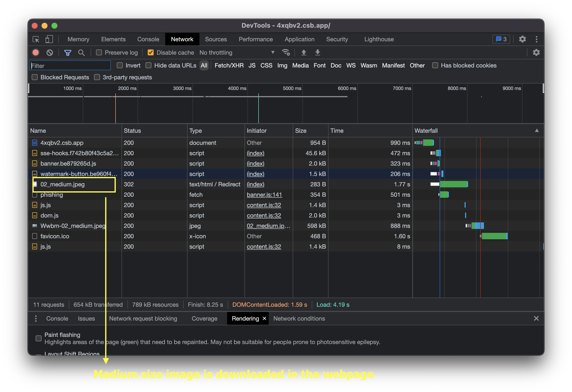This screenshot has height=392, width=572.
Task: Open Coverage drawer tab
Action: coord(204,319)
